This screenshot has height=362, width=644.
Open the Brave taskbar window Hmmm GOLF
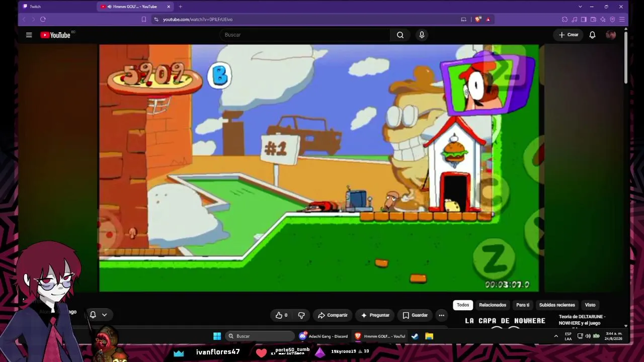coord(380,336)
